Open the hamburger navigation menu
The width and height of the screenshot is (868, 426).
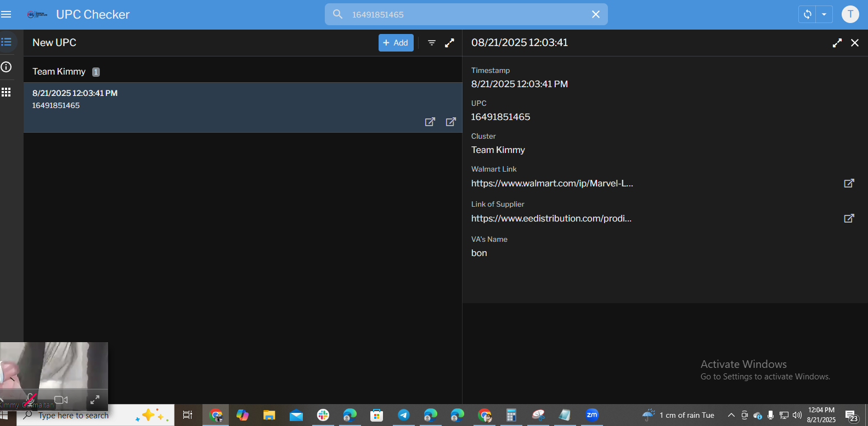coord(6,14)
